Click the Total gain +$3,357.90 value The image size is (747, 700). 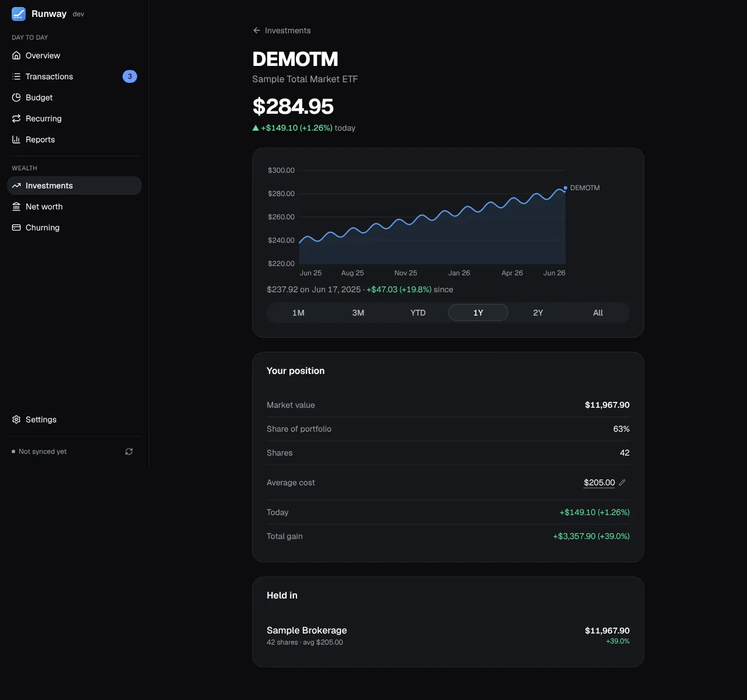point(591,536)
